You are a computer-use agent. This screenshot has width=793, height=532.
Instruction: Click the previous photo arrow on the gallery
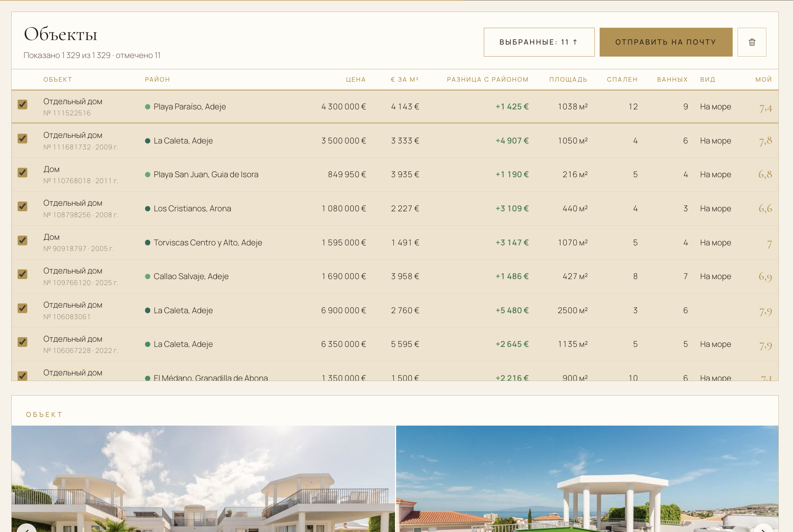click(27, 529)
